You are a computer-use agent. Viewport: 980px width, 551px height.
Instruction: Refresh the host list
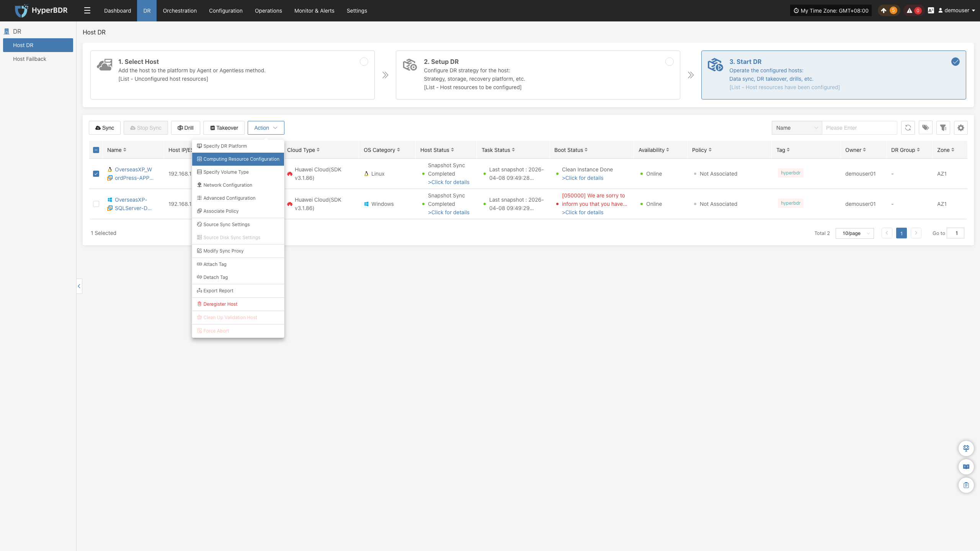(x=908, y=128)
